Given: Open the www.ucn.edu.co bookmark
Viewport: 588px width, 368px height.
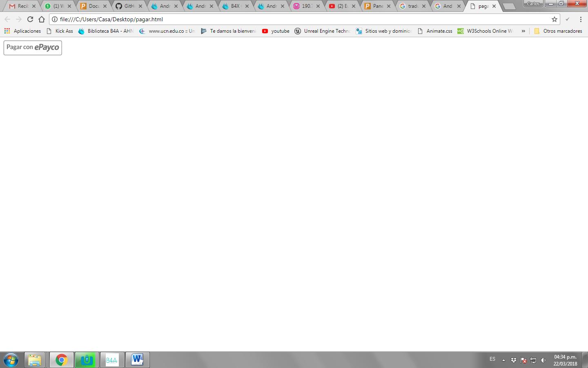Looking at the screenshot, I should point(167,31).
